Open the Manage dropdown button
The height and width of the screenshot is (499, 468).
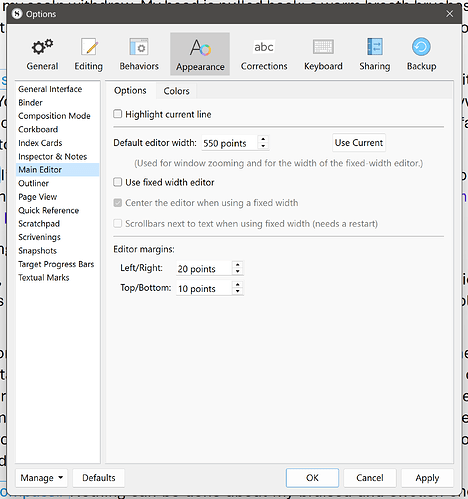42,478
